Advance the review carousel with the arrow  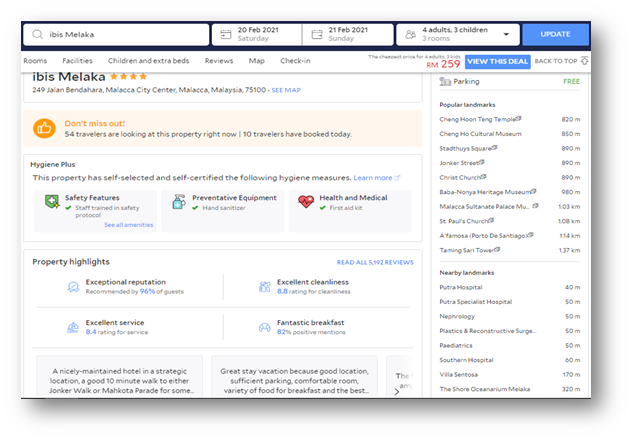pos(397,391)
